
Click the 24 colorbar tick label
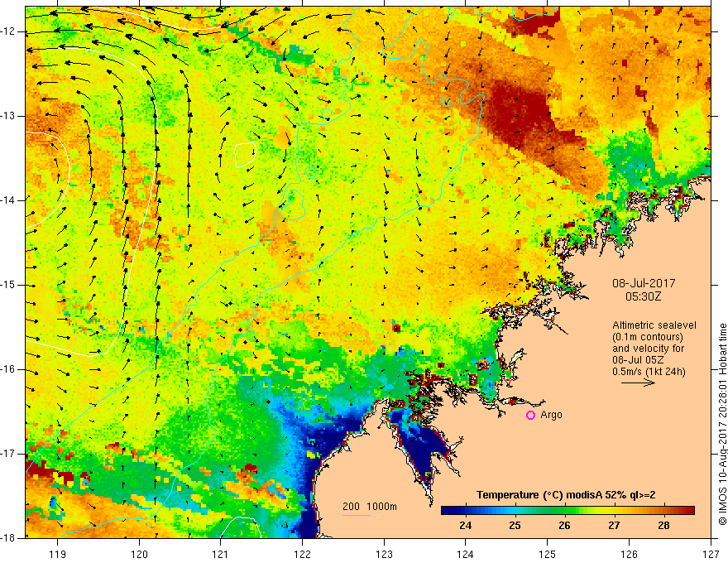[x=465, y=526]
